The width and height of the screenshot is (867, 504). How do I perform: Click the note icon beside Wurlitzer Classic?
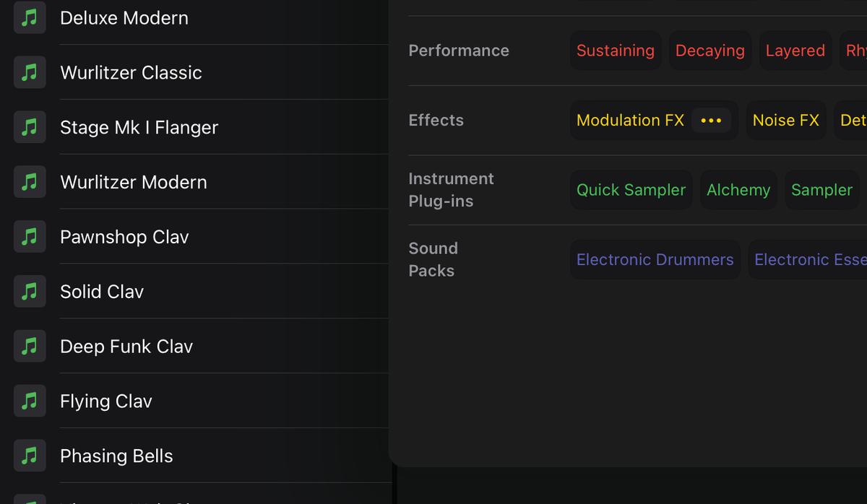[x=29, y=72]
